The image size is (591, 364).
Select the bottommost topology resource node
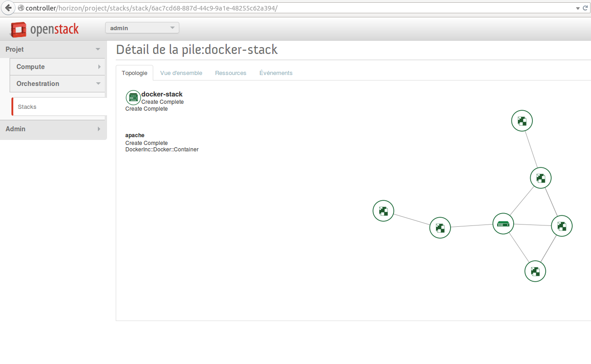coord(535,271)
